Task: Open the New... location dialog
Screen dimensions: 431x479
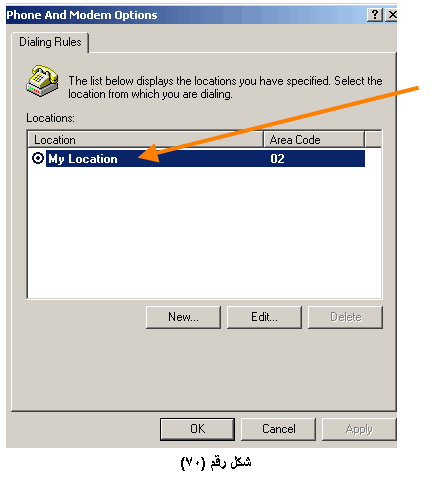Action: [x=183, y=317]
